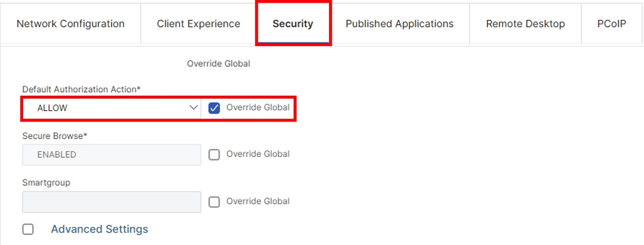Click the Advanced Settings link text
The image size is (644, 245).
click(x=99, y=229)
